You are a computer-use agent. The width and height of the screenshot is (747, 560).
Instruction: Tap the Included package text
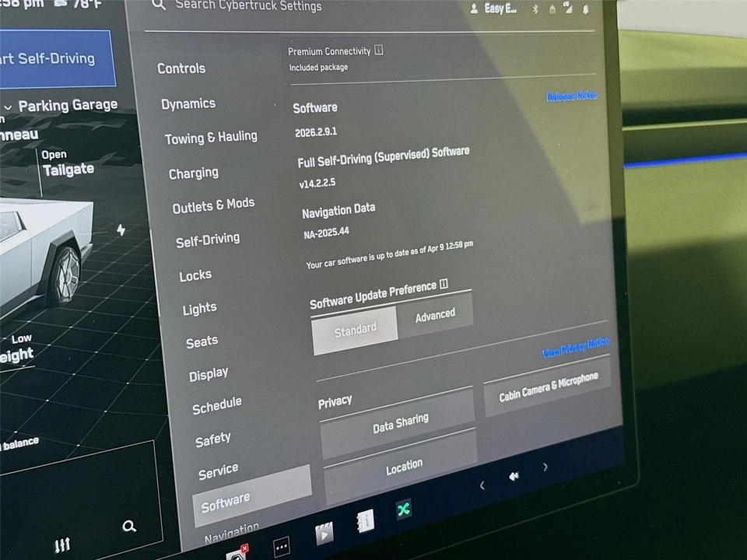pyautogui.click(x=318, y=67)
